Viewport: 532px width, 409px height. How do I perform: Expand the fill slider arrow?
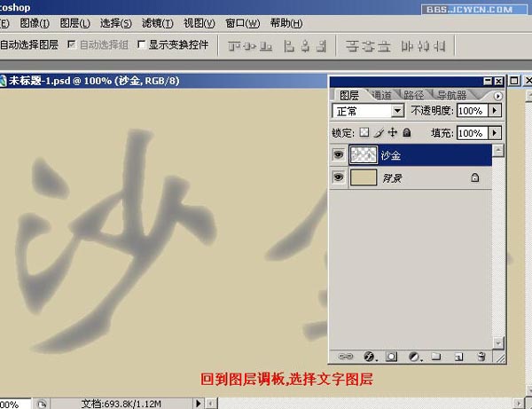pos(495,133)
